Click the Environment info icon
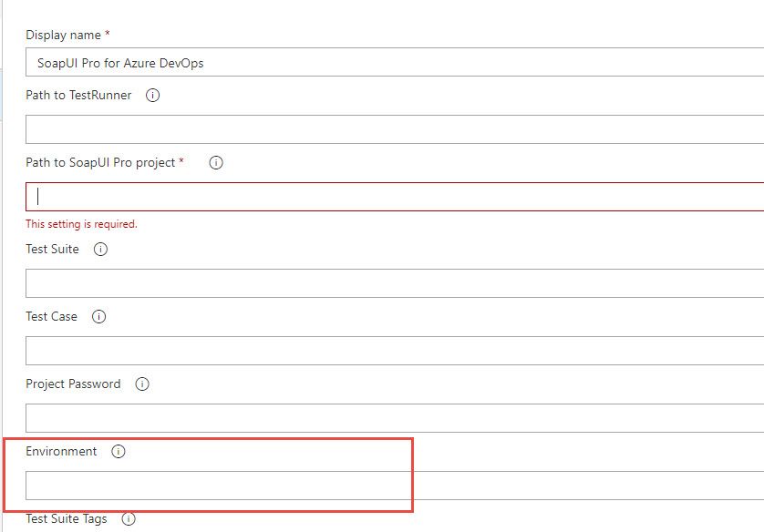This screenshot has width=764, height=532. [x=118, y=452]
